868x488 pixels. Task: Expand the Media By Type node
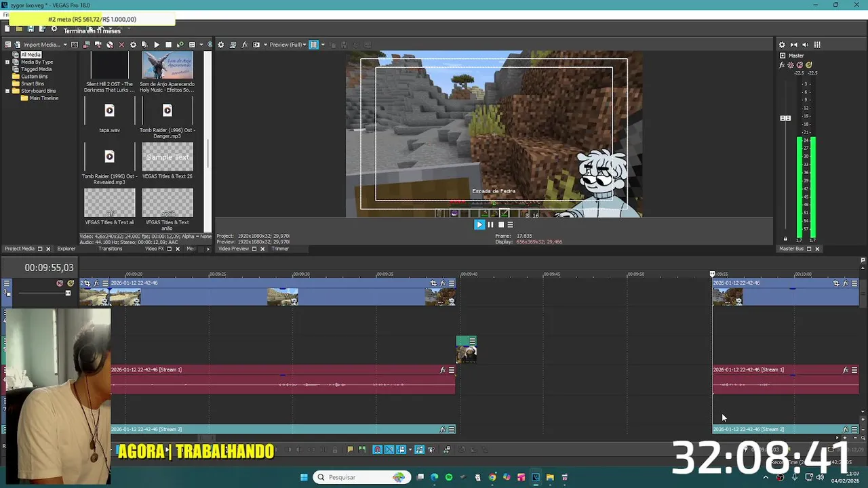tap(7, 62)
